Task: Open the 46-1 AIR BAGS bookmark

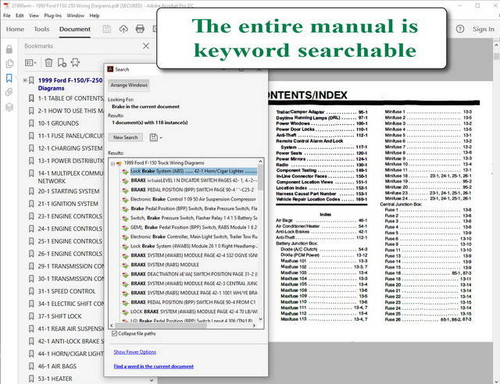Action: (x=57, y=366)
